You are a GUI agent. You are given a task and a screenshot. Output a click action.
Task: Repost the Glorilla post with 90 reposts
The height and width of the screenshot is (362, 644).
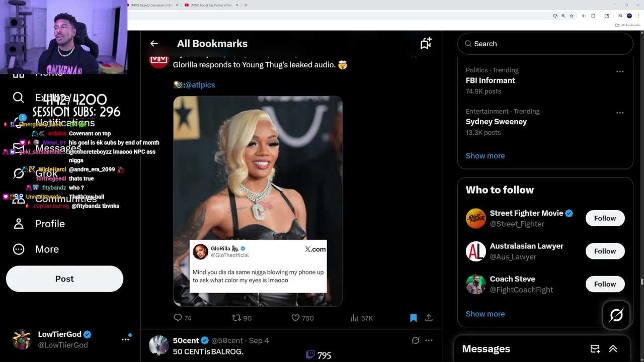(242, 318)
